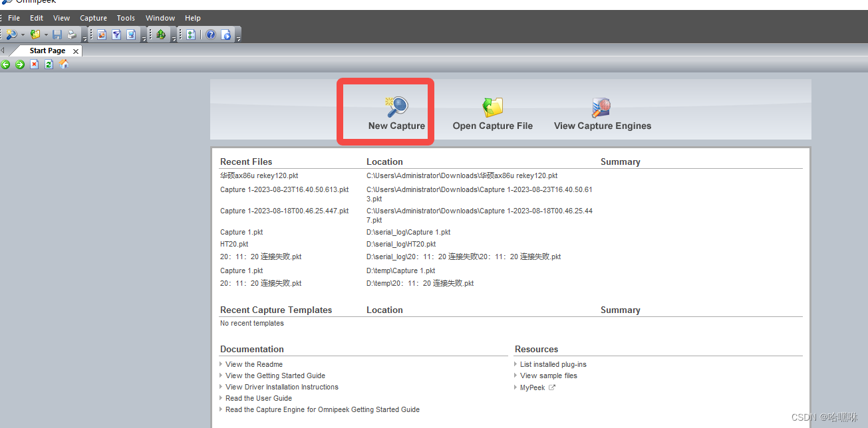This screenshot has height=428, width=868.
Task: Click the computer monitor toolbar icon
Action: tap(131, 35)
